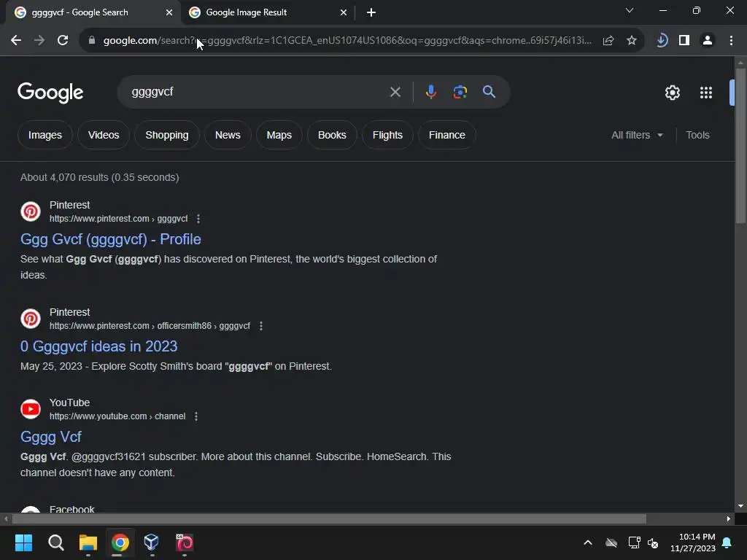Image resolution: width=747 pixels, height=560 pixels.
Task: Submit search with the magnifier icon
Action: click(489, 92)
